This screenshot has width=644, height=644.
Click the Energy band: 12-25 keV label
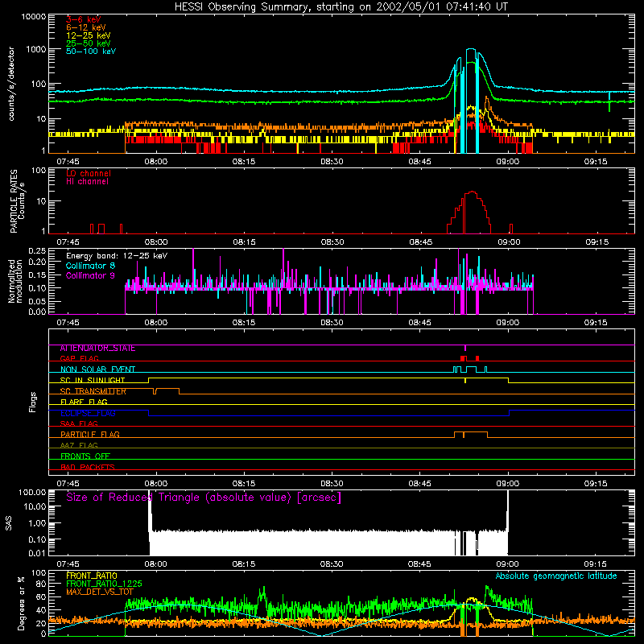tap(117, 256)
